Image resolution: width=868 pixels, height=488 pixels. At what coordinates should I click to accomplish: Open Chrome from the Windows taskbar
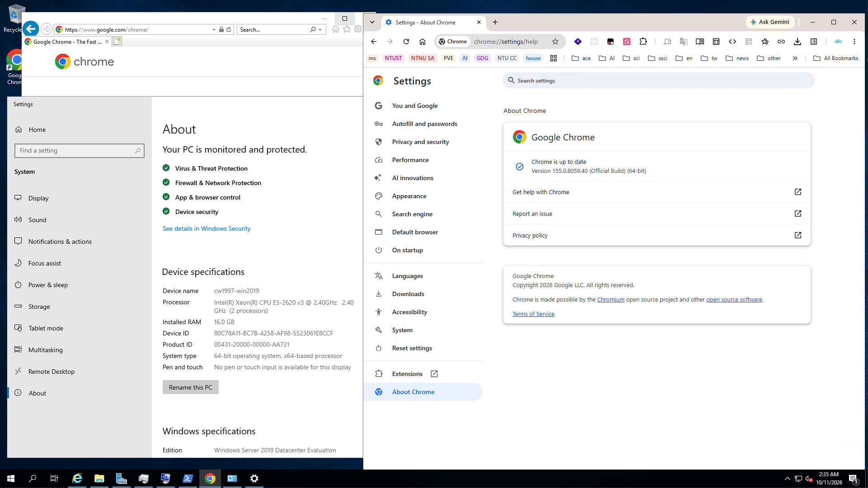click(x=210, y=479)
